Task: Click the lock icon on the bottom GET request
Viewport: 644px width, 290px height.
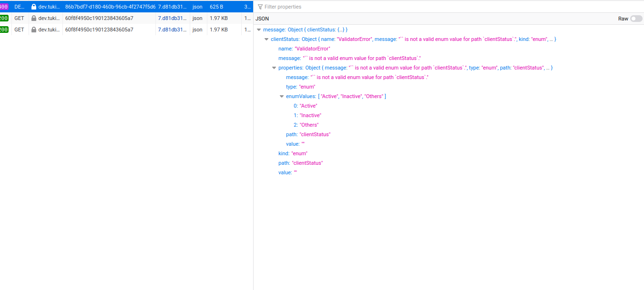Action: click(34, 30)
